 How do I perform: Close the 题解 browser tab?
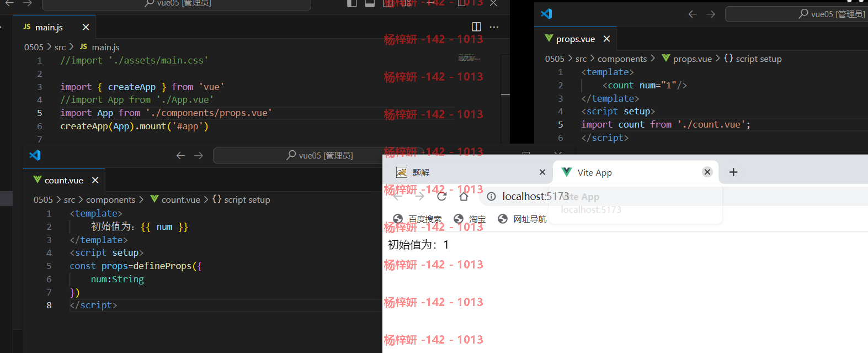(x=542, y=172)
